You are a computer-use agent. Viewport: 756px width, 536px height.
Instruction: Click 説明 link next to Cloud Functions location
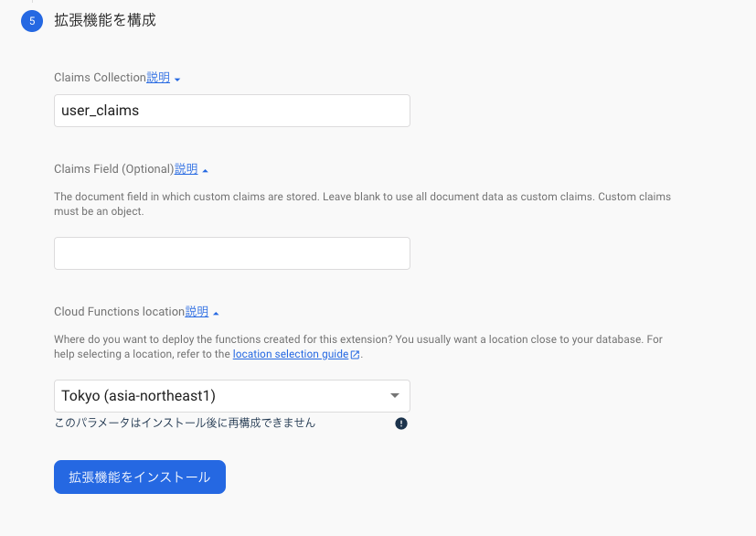(x=197, y=312)
